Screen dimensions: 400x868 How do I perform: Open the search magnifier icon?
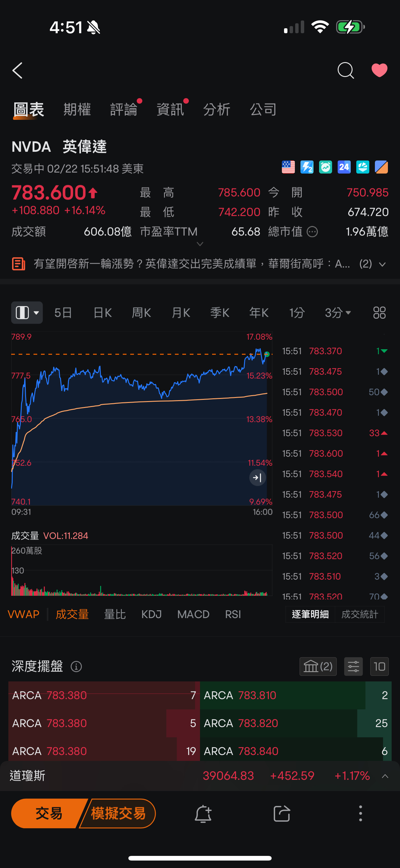click(x=345, y=70)
